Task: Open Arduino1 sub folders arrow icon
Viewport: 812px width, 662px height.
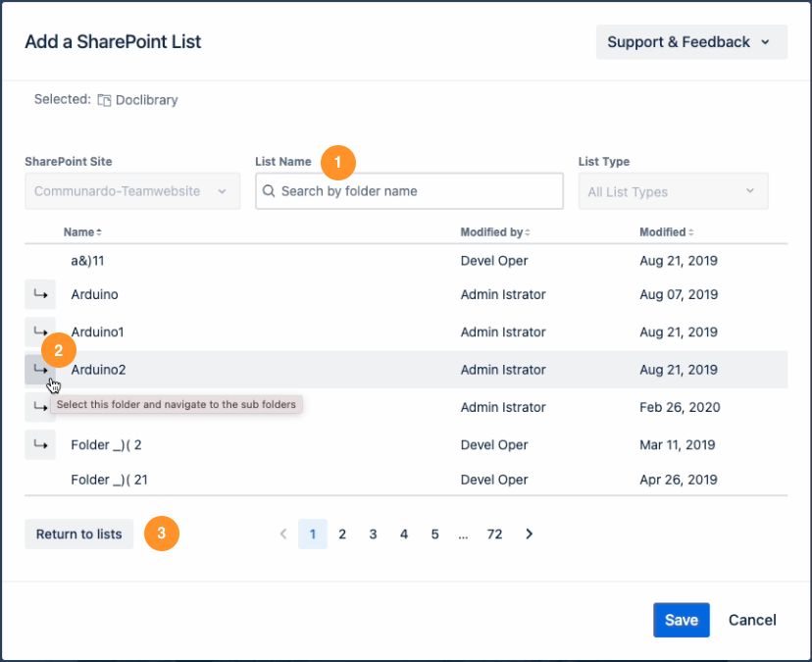Action: pos(39,331)
